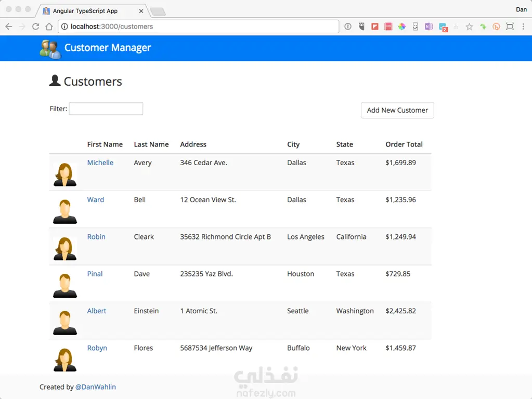Click the Customer Manager people logo
This screenshot has width=532, height=399.
(50, 49)
